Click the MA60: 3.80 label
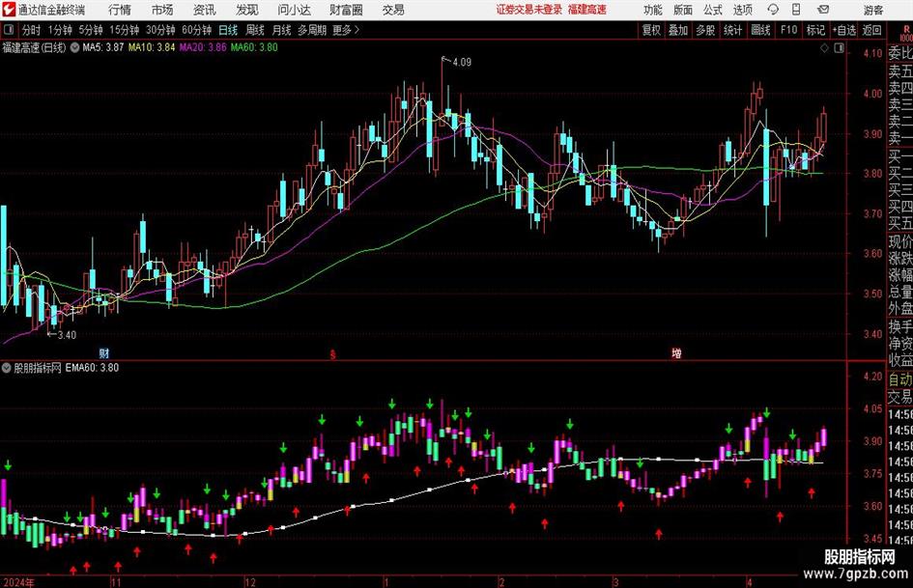 point(254,47)
